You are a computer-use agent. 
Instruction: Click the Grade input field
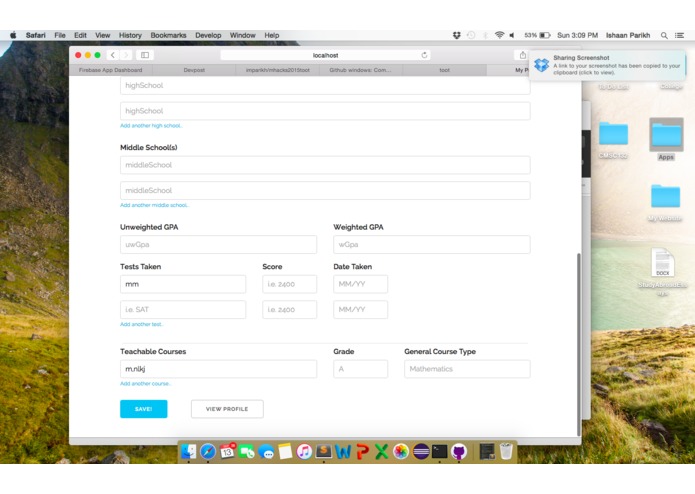click(360, 369)
